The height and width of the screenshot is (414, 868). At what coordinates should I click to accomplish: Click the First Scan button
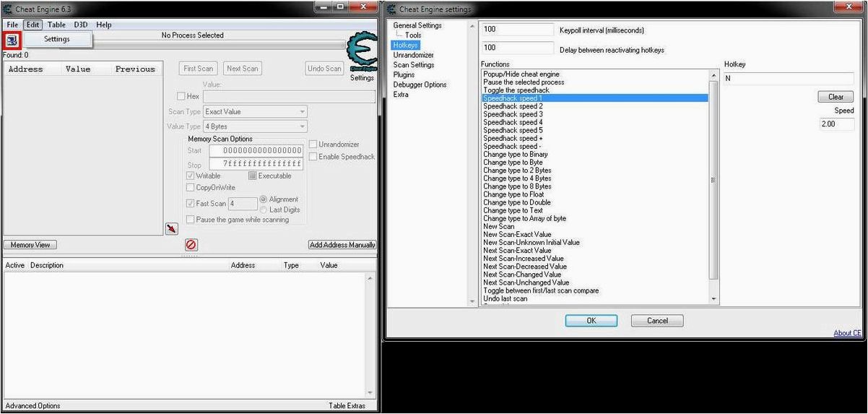click(x=199, y=69)
